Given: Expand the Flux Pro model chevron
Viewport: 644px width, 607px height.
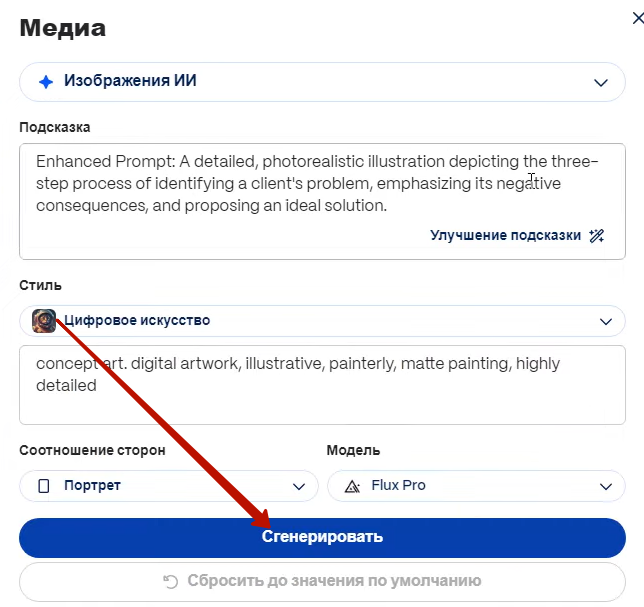Looking at the screenshot, I should pos(606,487).
